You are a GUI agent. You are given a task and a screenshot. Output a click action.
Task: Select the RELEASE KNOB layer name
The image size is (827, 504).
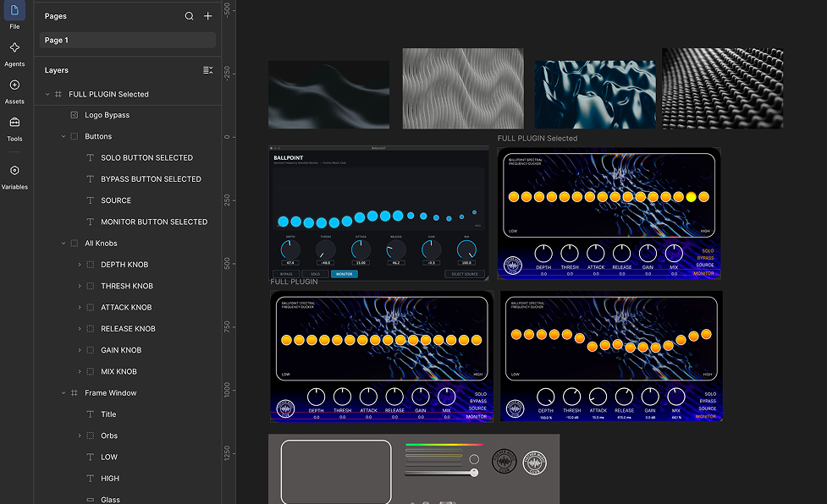(x=128, y=329)
